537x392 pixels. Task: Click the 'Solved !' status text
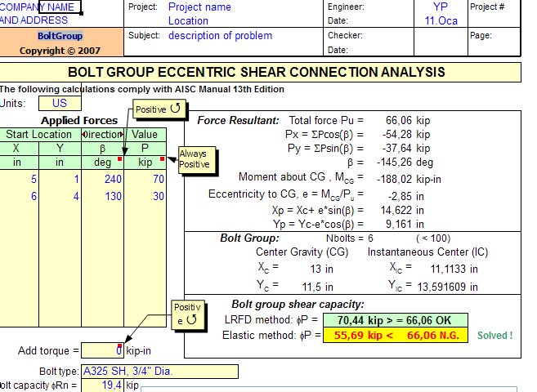coord(495,336)
